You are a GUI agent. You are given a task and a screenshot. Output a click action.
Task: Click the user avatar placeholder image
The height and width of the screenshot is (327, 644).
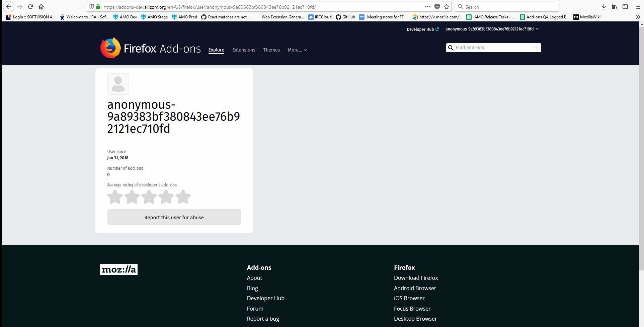click(118, 84)
